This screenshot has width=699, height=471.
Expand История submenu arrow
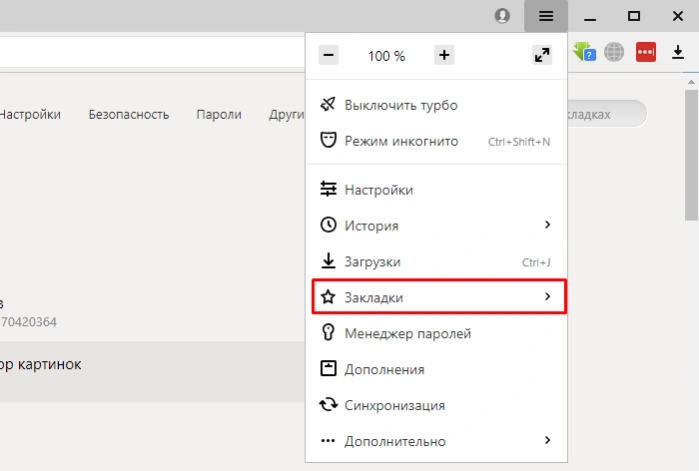coord(547,225)
